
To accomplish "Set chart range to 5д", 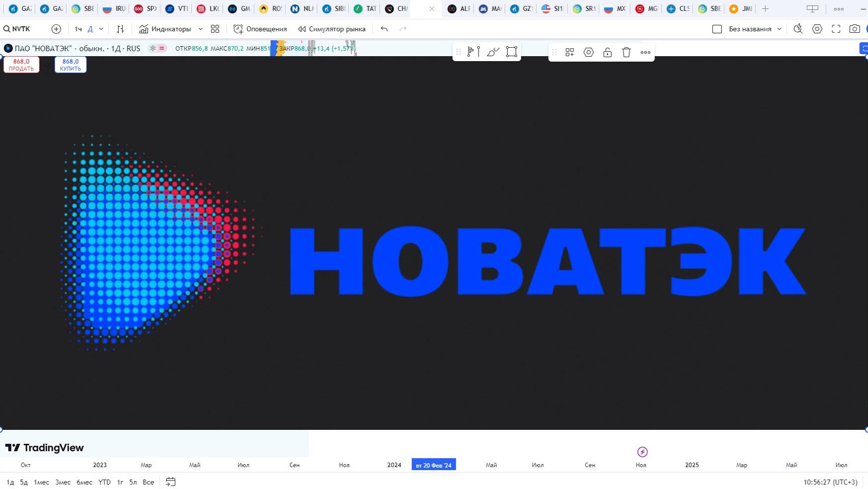I will 24,482.
